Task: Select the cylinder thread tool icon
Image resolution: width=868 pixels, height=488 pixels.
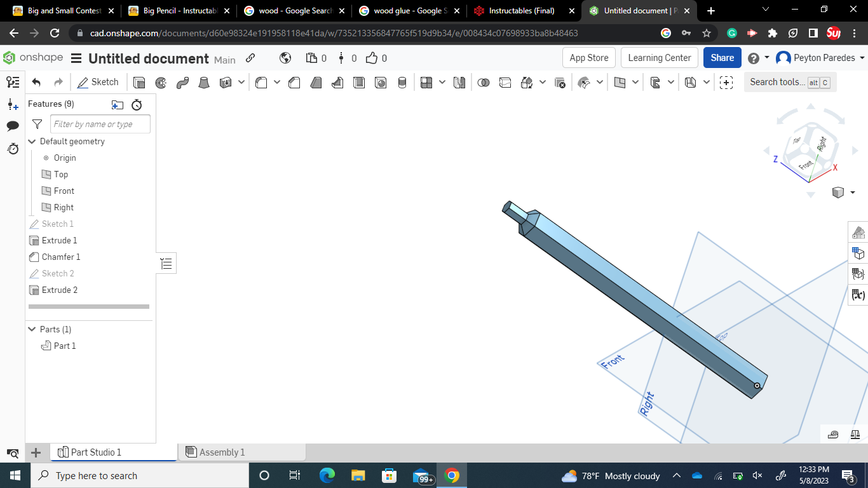Action: coord(402,82)
